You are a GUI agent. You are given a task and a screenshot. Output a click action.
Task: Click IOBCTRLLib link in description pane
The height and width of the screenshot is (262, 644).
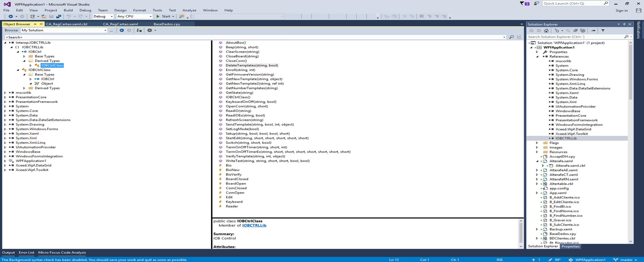[x=254, y=225]
